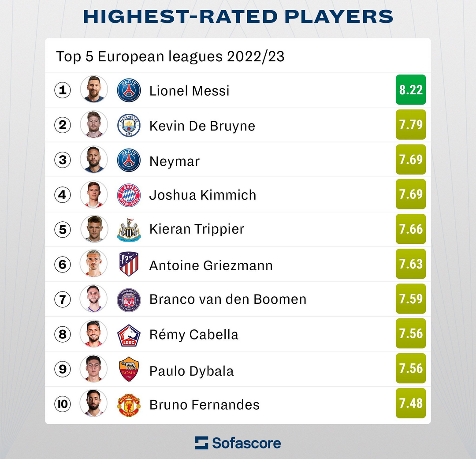476x459 pixels.
Task: Click the Top 5 European leagues heading
Action: pyautogui.click(x=170, y=56)
